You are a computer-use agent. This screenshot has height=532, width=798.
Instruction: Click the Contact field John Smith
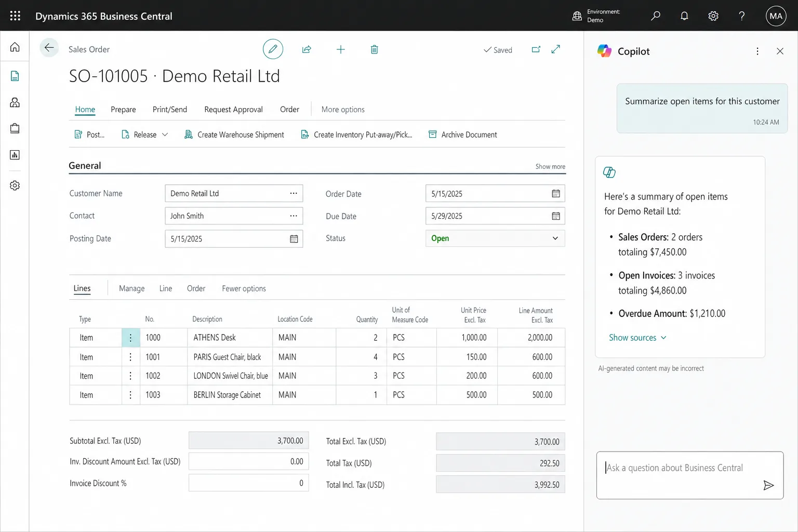[x=234, y=216]
